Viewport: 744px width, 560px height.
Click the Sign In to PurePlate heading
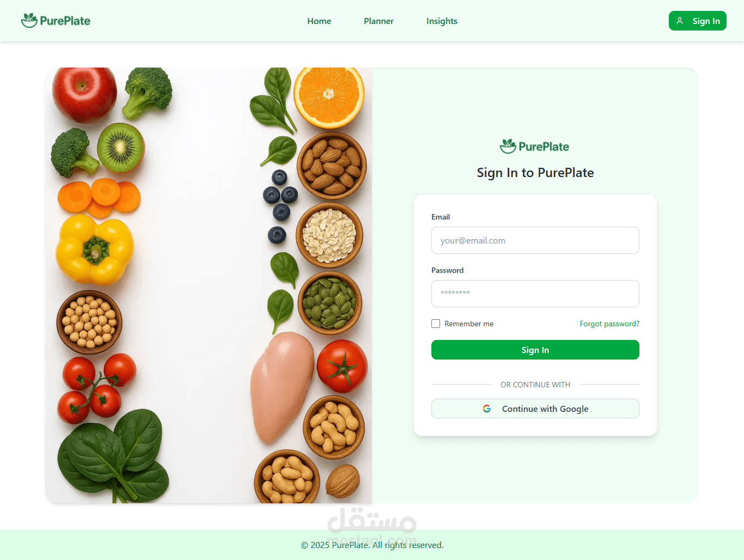pos(535,173)
